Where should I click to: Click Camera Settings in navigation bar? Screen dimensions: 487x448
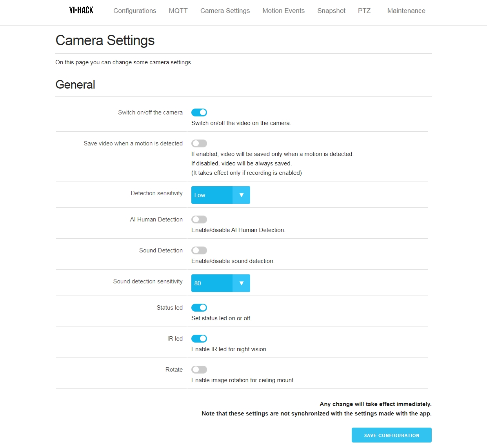point(225,11)
